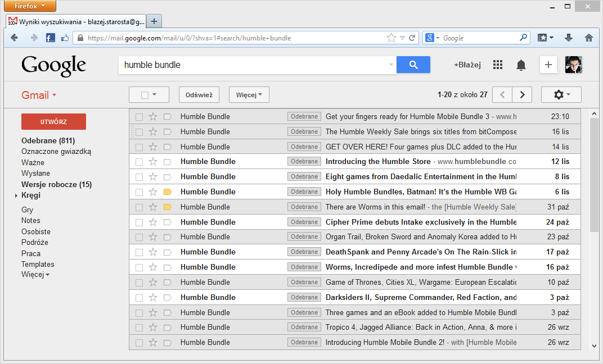
Task: Tick the 'Organ Trail, Broken Sword' email checkbox
Action: tap(139, 237)
